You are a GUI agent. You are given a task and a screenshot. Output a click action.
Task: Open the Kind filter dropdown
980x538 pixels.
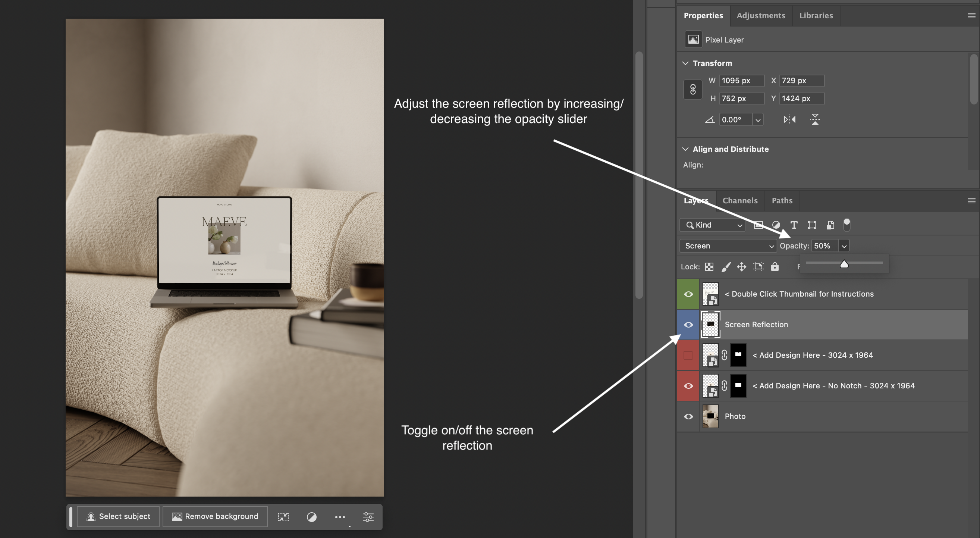click(x=712, y=225)
